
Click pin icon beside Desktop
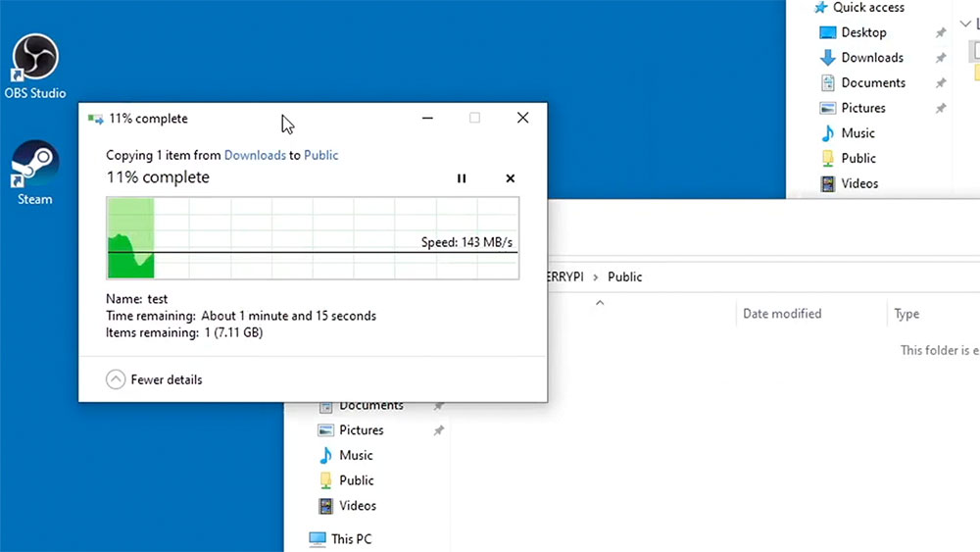point(941,32)
